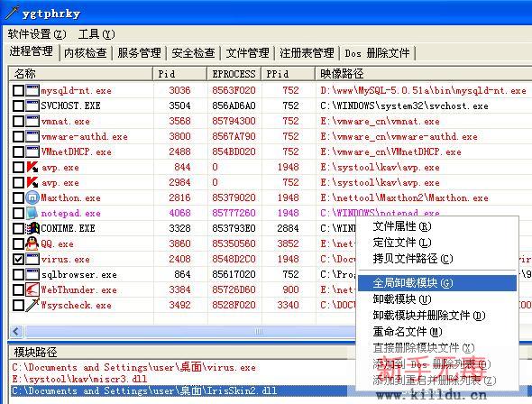532x404 pixels.
Task: Switch to the Dos 删除文件 tab
Action: [x=377, y=53]
